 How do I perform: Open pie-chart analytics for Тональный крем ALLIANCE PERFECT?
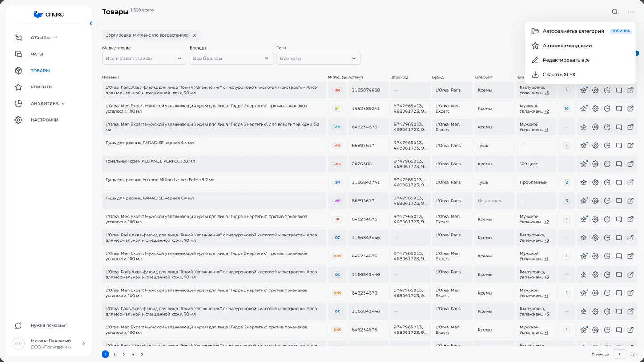pyautogui.click(x=607, y=164)
